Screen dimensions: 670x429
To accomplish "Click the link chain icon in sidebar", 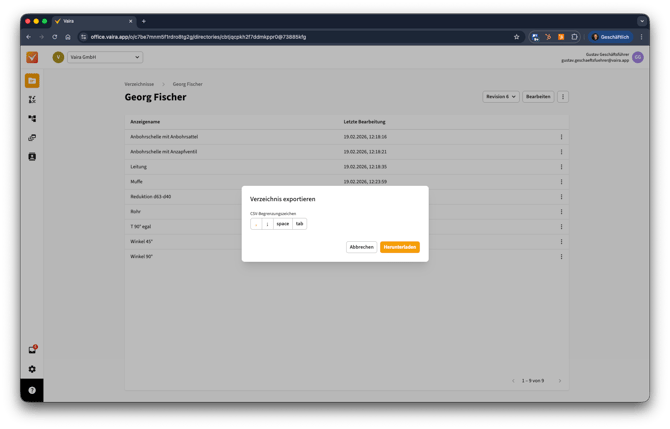I will tap(32, 138).
